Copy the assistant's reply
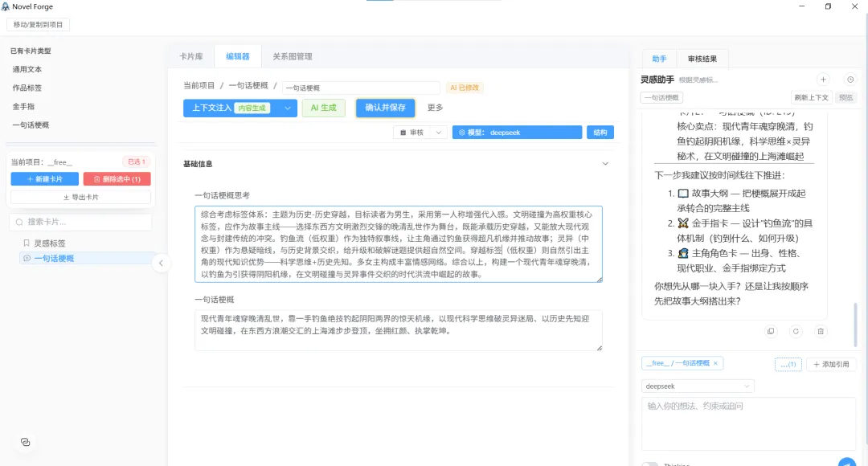The width and height of the screenshot is (868, 466). click(x=771, y=332)
